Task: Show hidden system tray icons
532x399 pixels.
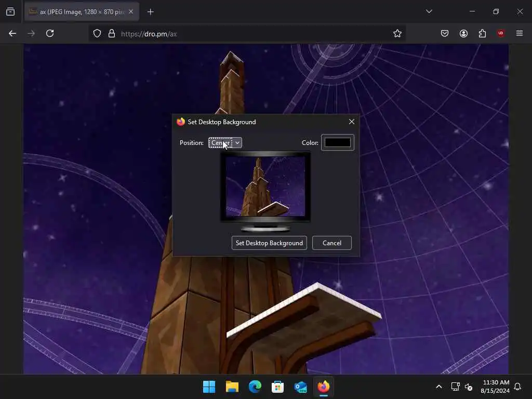Action: pyautogui.click(x=438, y=387)
